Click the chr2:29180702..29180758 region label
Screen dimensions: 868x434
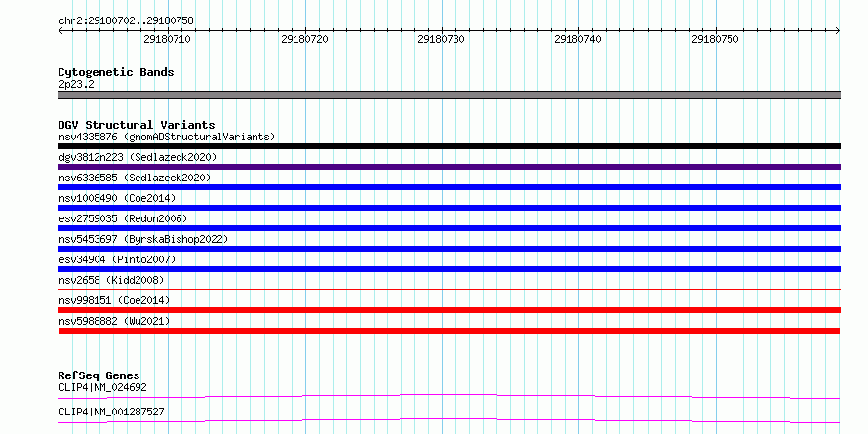click(126, 21)
